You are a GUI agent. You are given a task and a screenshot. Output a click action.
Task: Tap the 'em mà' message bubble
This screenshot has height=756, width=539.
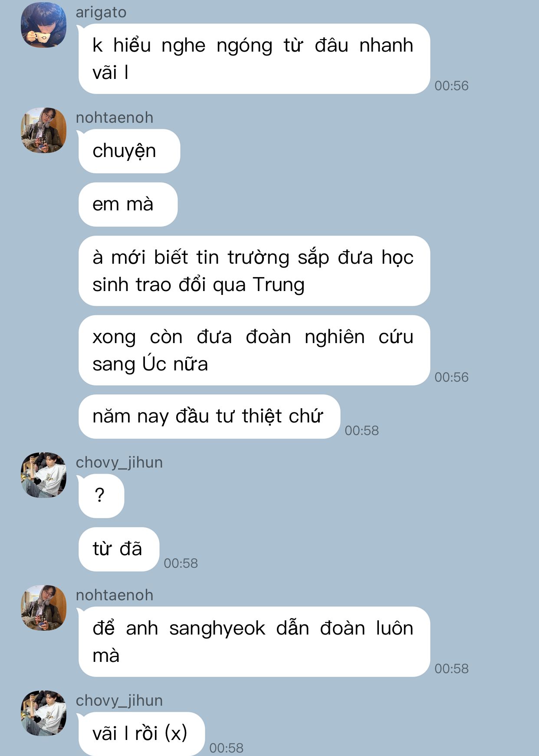128,204
